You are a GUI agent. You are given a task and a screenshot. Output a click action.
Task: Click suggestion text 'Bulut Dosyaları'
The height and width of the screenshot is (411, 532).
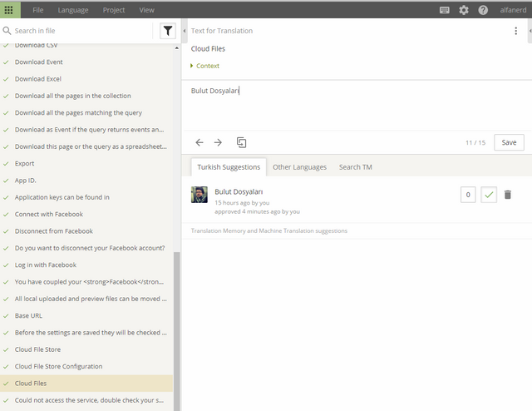pos(239,192)
